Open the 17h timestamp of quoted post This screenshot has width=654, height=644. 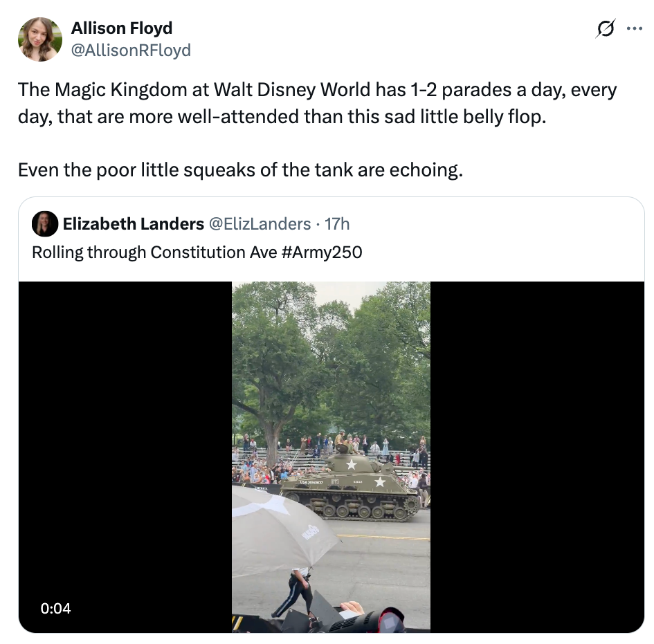pos(337,223)
